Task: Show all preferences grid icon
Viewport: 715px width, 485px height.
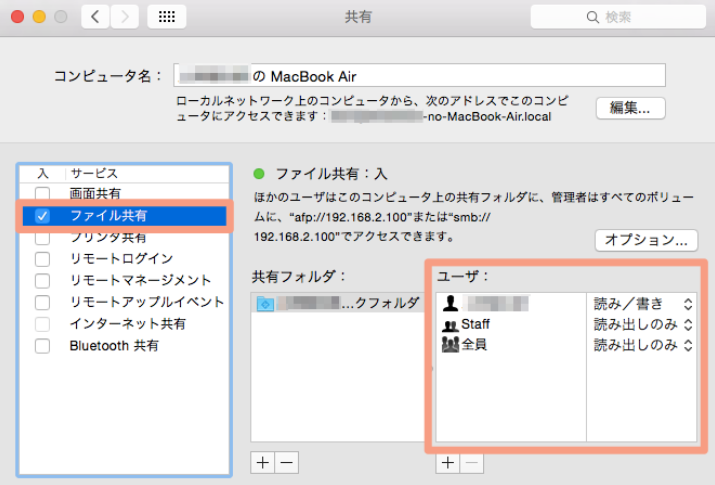Action: click(x=166, y=17)
